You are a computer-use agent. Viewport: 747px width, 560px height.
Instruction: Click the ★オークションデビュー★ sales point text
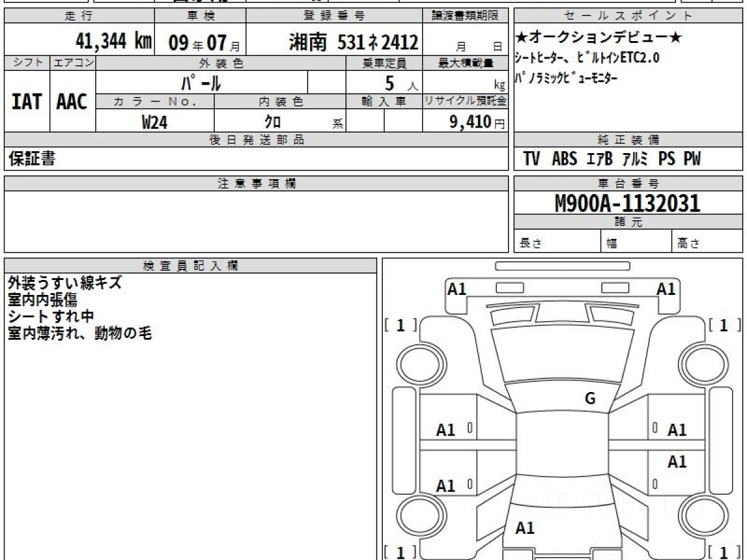coord(599,38)
